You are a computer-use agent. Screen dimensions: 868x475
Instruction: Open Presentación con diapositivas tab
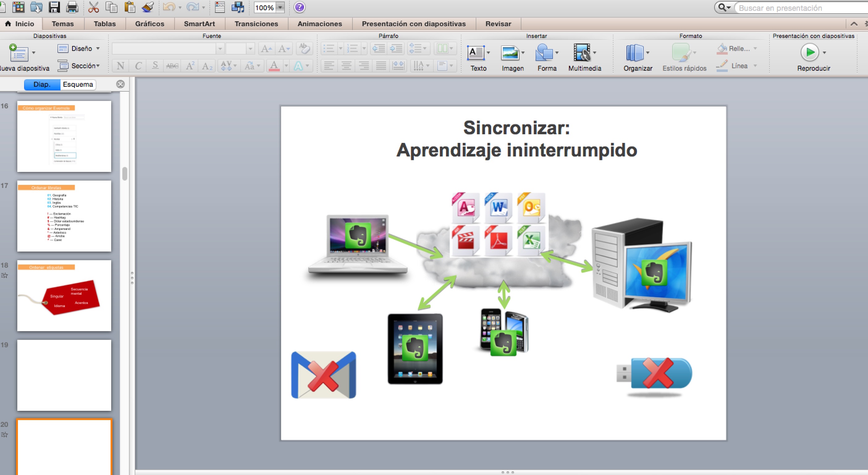point(414,24)
